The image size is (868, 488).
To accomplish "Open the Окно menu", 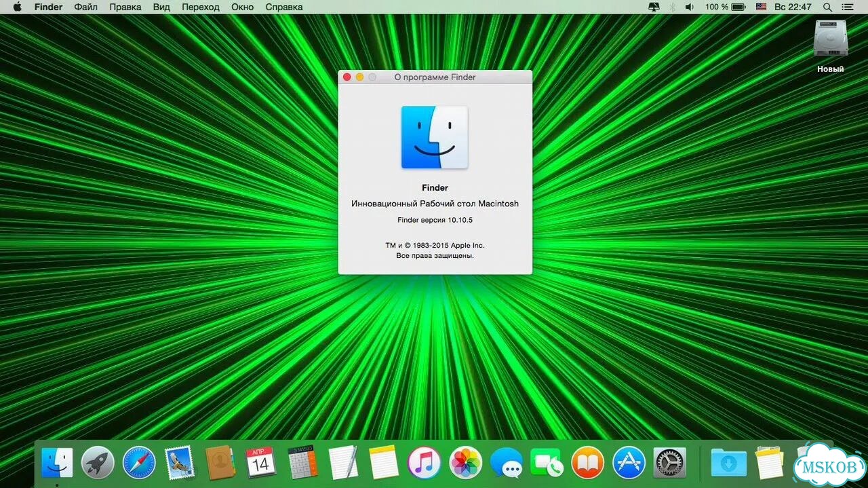I will [243, 7].
